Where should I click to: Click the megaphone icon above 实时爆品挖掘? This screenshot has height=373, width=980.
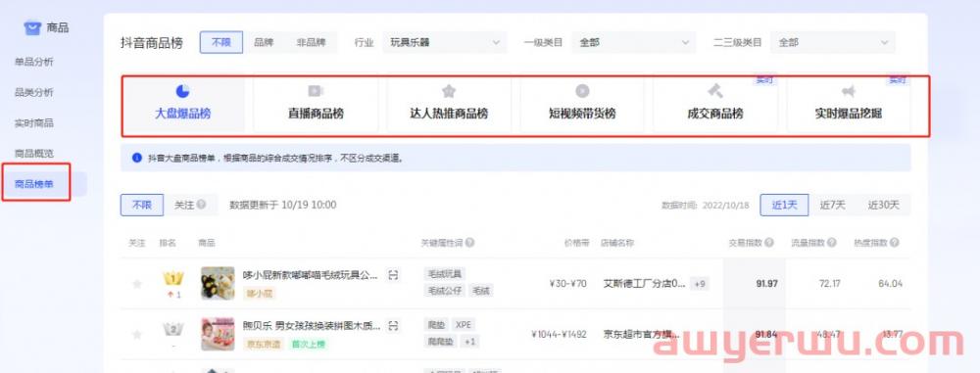click(848, 92)
